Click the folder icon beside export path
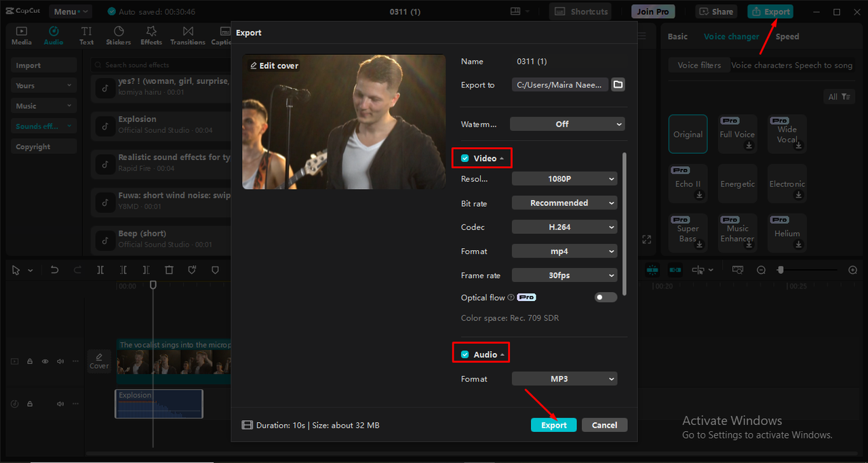This screenshot has width=868, height=463. [x=618, y=85]
